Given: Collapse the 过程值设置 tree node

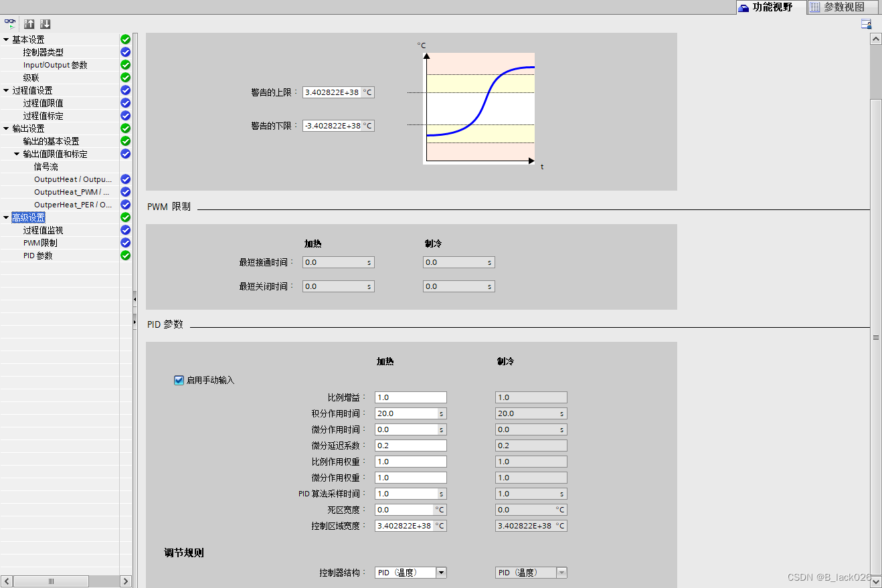Looking at the screenshot, I should (x=6, y=90).
